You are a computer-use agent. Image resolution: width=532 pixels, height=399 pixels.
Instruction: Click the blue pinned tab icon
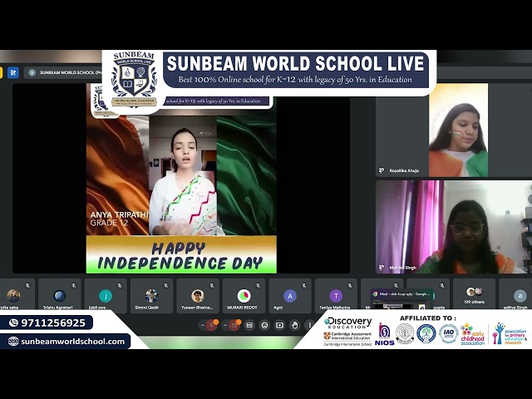click(x=13, y=72)
